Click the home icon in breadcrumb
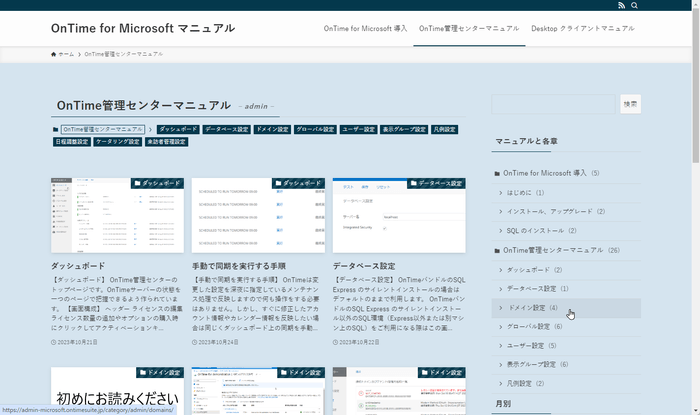The height and width of the screenshot is (415, 700). (x=54, y=54)
